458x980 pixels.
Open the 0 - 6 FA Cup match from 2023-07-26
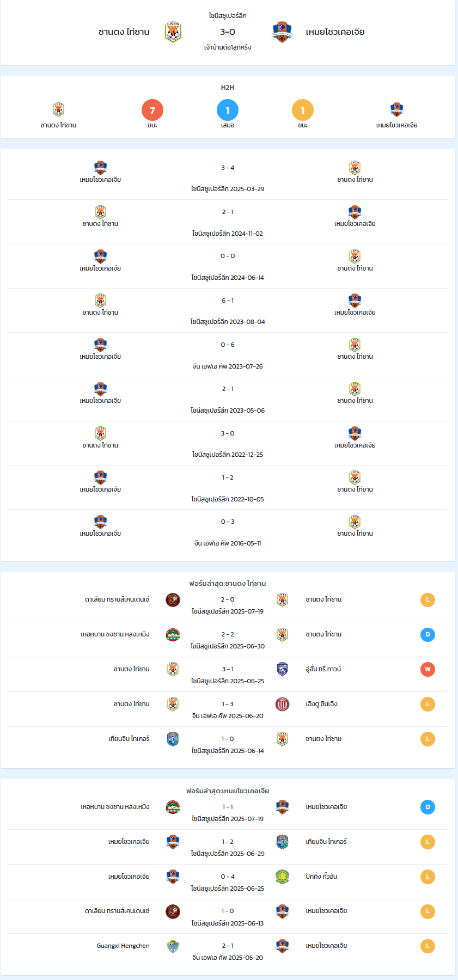point(228,355)
